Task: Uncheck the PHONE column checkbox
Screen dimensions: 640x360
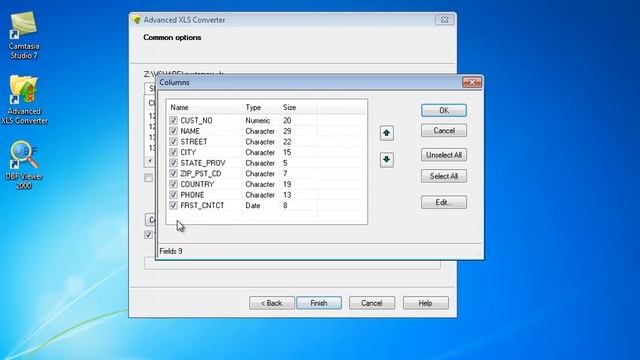Action: (x=173, y=195)
